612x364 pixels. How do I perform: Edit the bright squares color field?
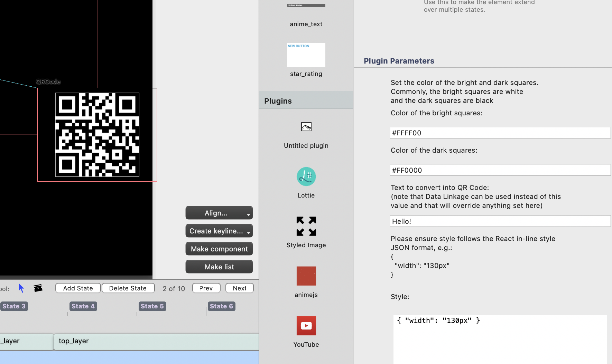pos(500,133)
